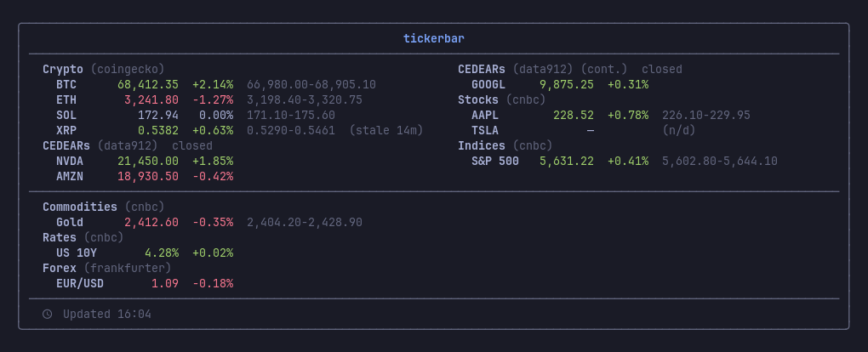Click BTC change +2.14%

pyautogui.click(x=213, y=85)
